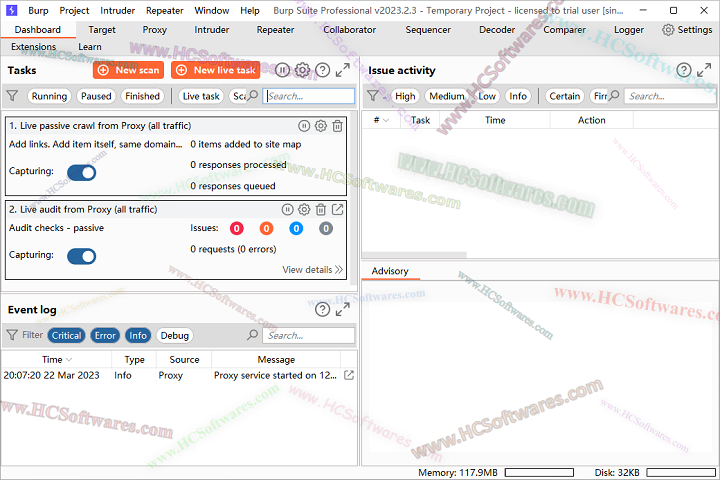
Task: Open the Proxy service event in a new window
Action: click(349, 375)
